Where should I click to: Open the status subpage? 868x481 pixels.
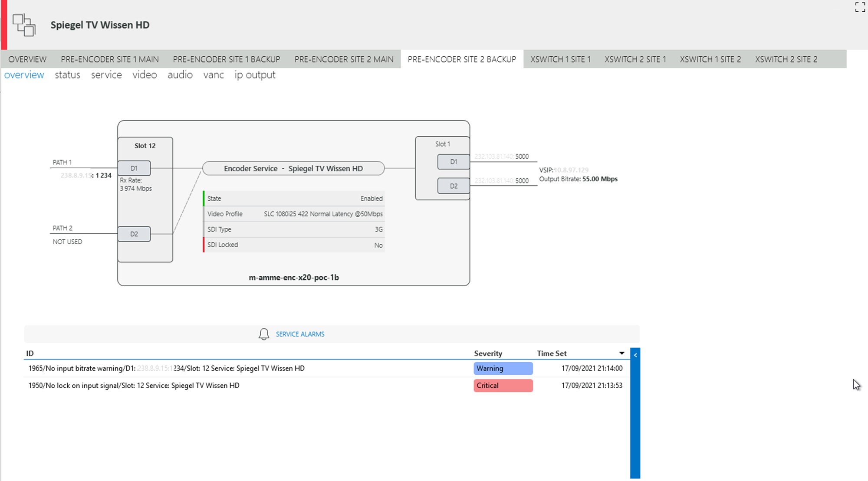click(67, 75)
